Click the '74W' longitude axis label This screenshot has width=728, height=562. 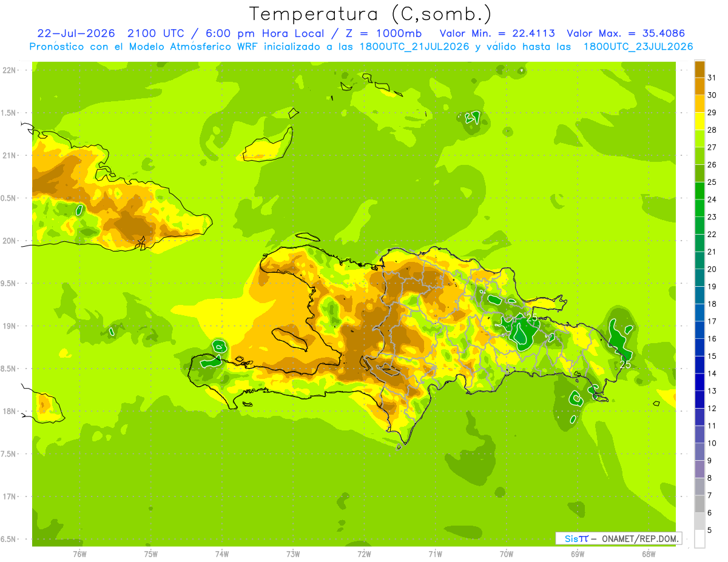click(x=221, y=554)
